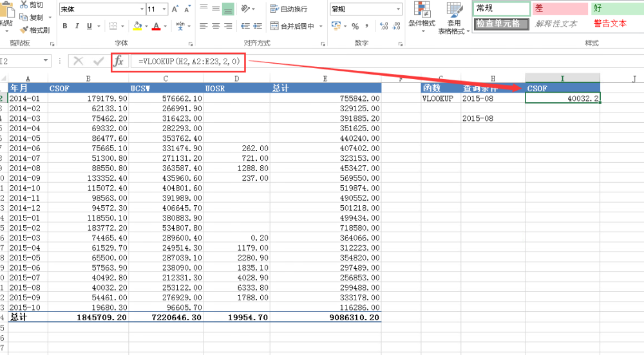
Task: Open the Number (数字) dialog launcher
Action: (x=401, y=44)
